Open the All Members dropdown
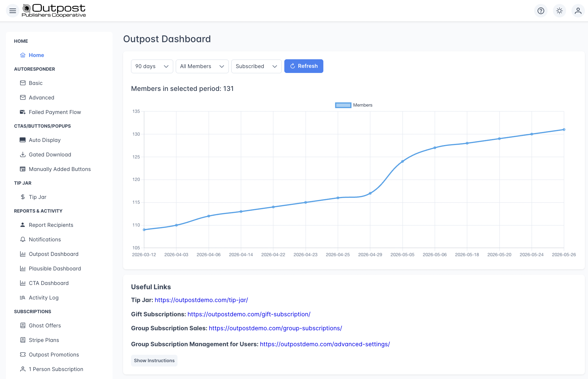Screen dimensions: 588x379 [x=202, y=66]
